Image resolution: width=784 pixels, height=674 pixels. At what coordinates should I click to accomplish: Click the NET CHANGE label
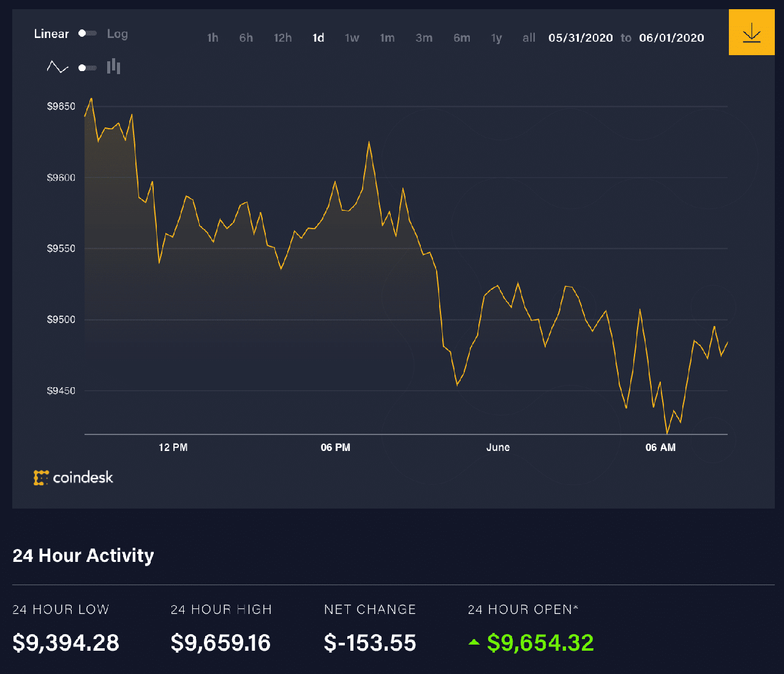[x=370, y=610]
